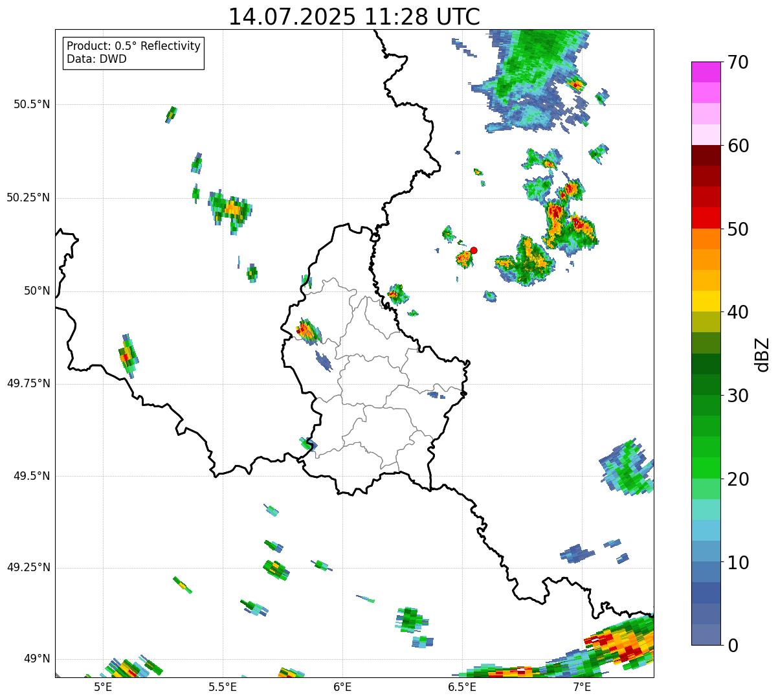Click the 30 colorbar tick label
Viewport: 778px width, 700px height.
[737, 396]
